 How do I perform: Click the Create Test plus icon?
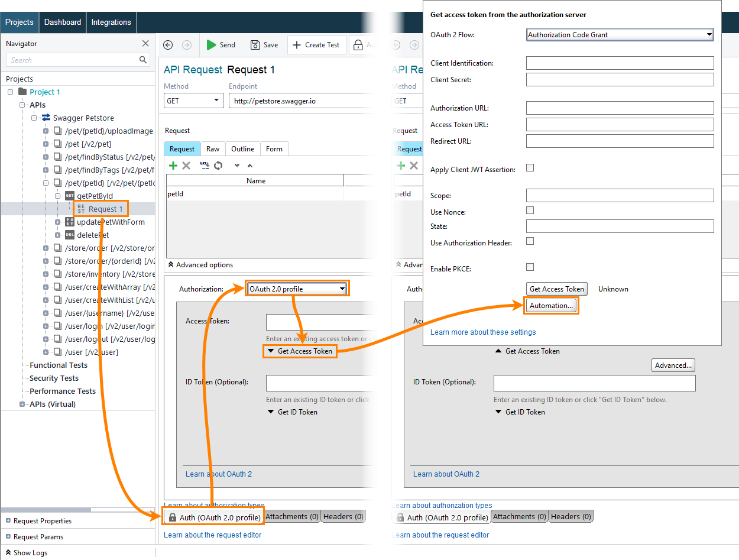296,45
